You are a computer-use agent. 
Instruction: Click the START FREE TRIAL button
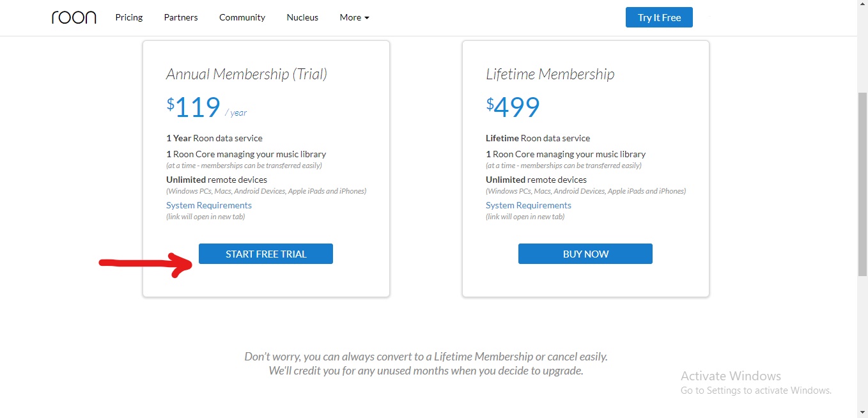[x=266, y=254]
